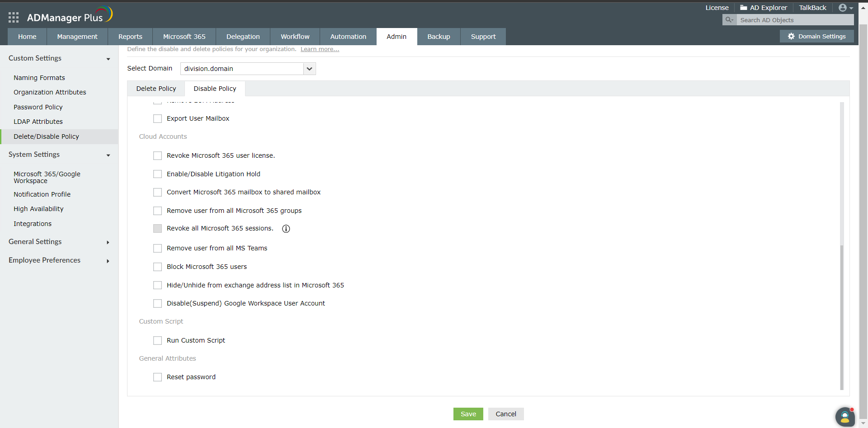Check Disable(Suspend) Google Workspace User Account

click(x=157, y=303)
